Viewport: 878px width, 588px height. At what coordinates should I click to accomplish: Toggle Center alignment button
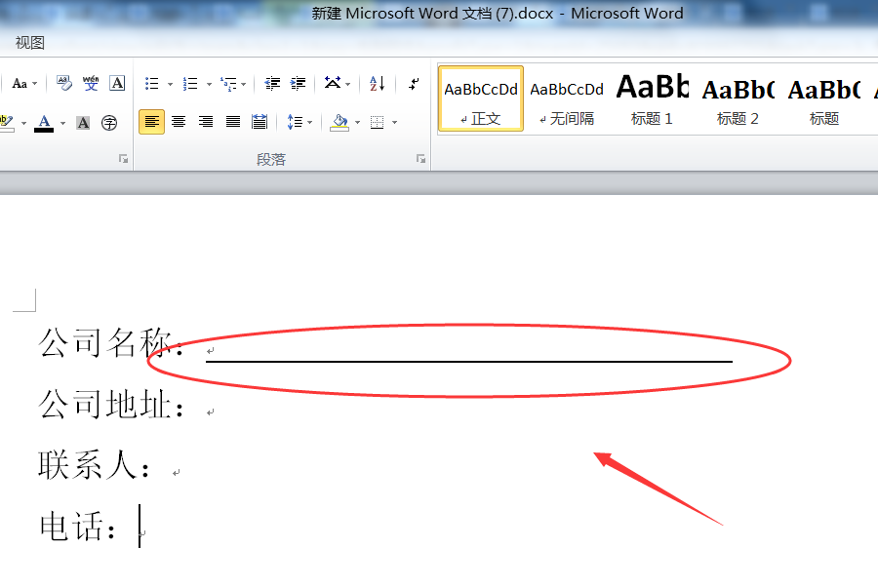179,122
